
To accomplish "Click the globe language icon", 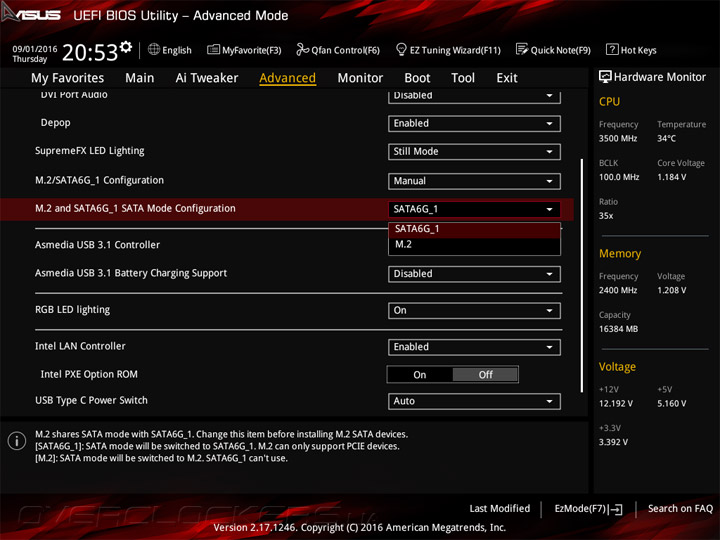I will pyautogui.click(x=154, y=49).
